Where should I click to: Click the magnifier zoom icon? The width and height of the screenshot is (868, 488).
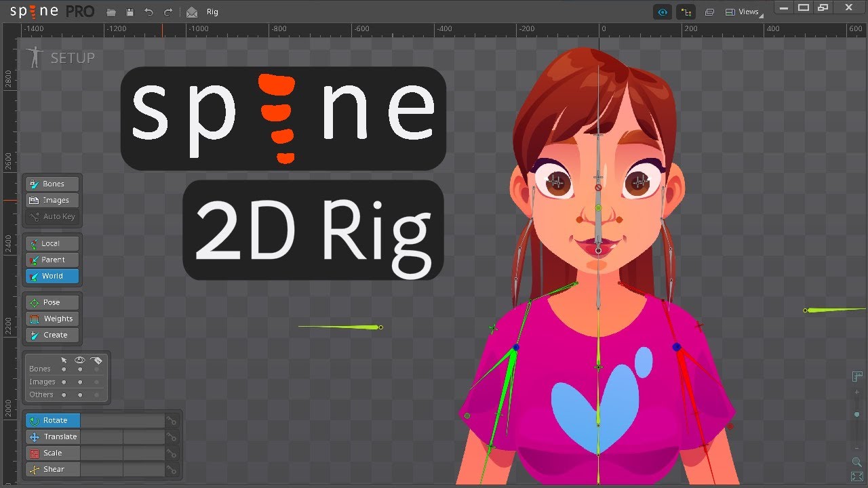pos(856,462)
